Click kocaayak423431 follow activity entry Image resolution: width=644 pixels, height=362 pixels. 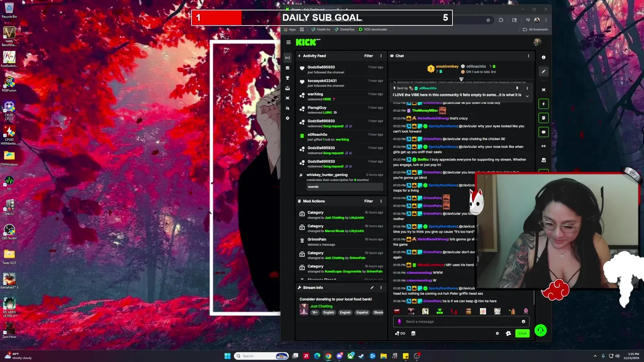[x=341, y=83]
